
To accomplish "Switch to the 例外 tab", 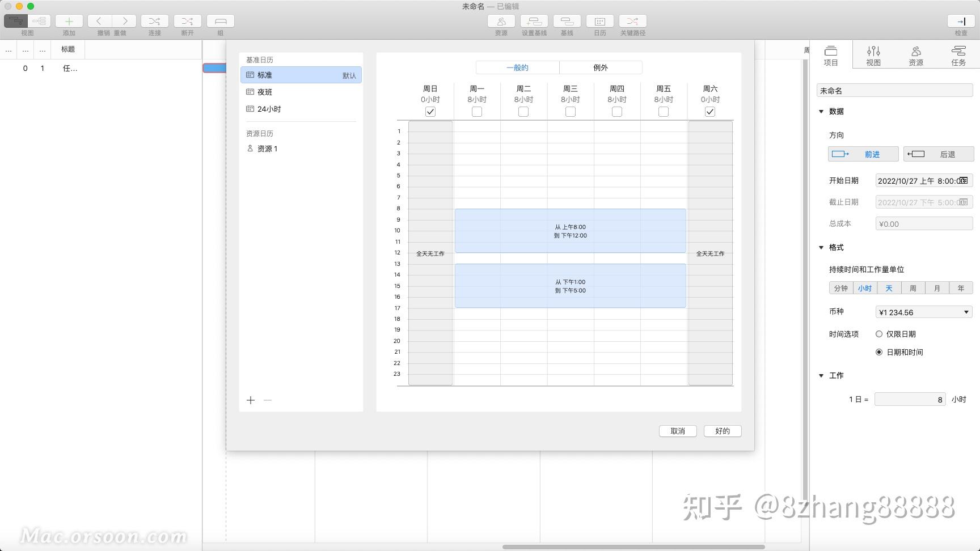I will coord(601,67).
